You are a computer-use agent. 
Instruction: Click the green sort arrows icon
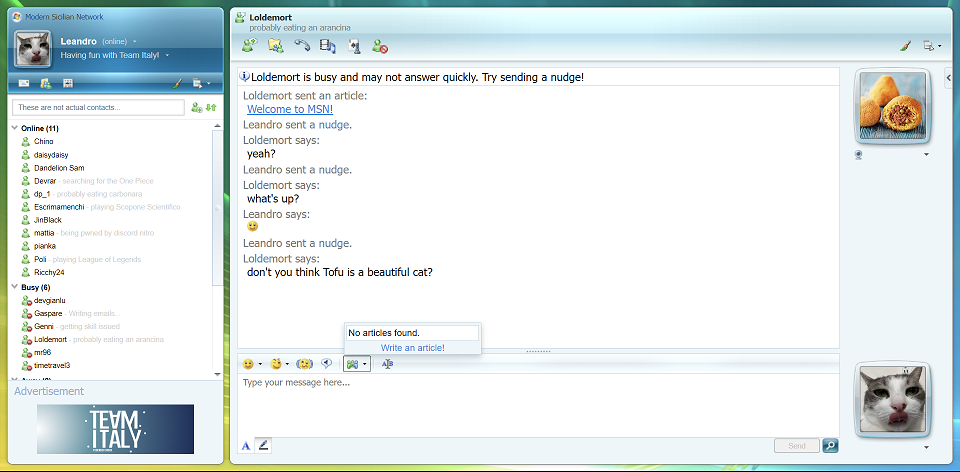click(x=211, y=108)
